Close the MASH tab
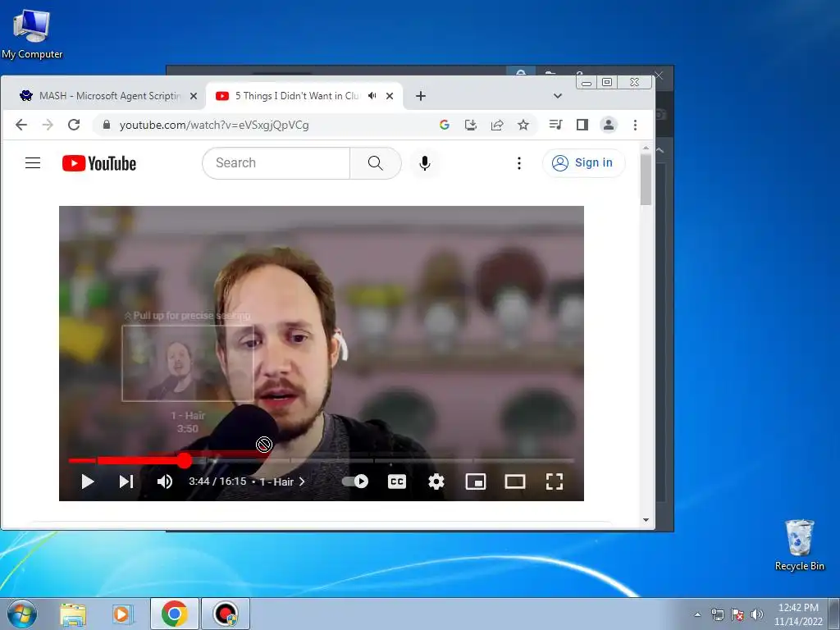The width and height of the screenshot is (840, 630). [194, 96]
